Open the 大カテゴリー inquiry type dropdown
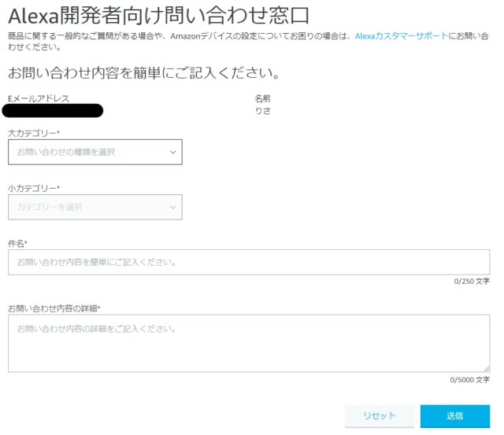Screen dimensions: 504x435 click(x=95, y=152)
